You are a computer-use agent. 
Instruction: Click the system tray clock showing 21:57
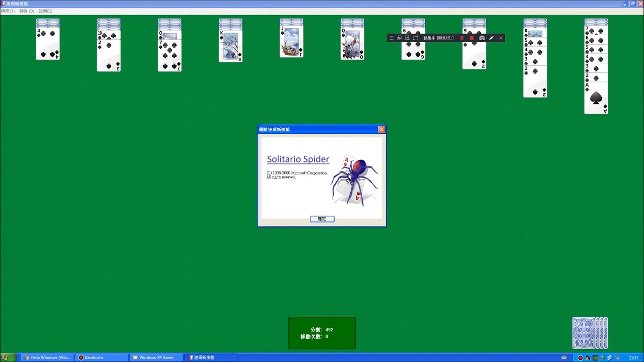click(x=633, y=358)
